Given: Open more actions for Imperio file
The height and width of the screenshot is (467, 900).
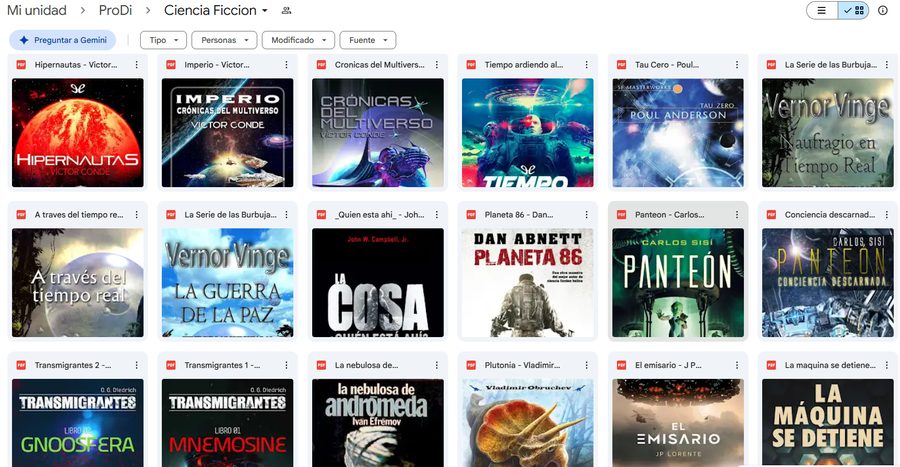Looking at the screenshot, I should coord(286,65).
